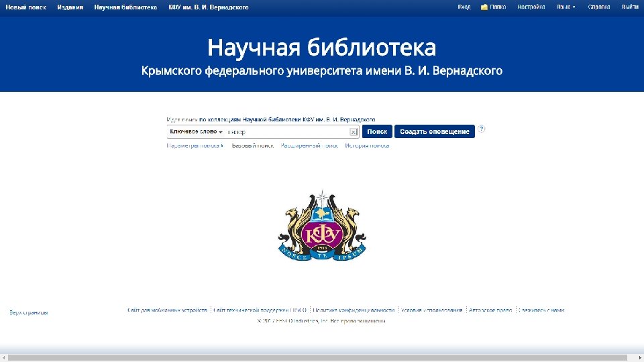Click Выйти to exit
This screenshot has height=362, width=644.
pos(630,7)
